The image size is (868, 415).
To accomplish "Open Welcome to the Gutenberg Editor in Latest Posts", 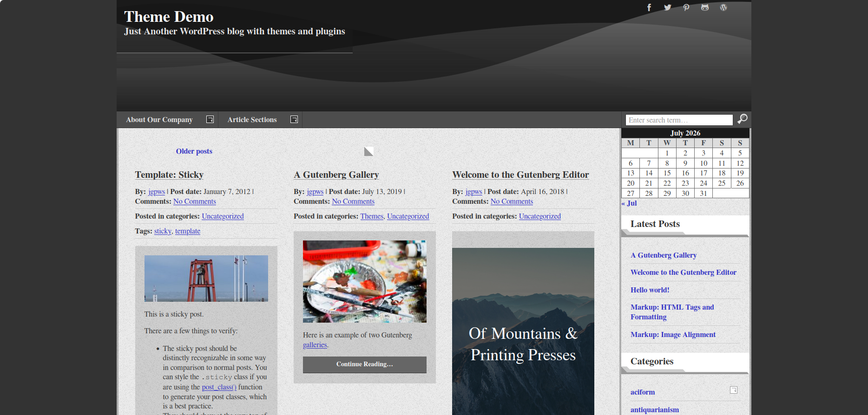I will pos(684,272).
